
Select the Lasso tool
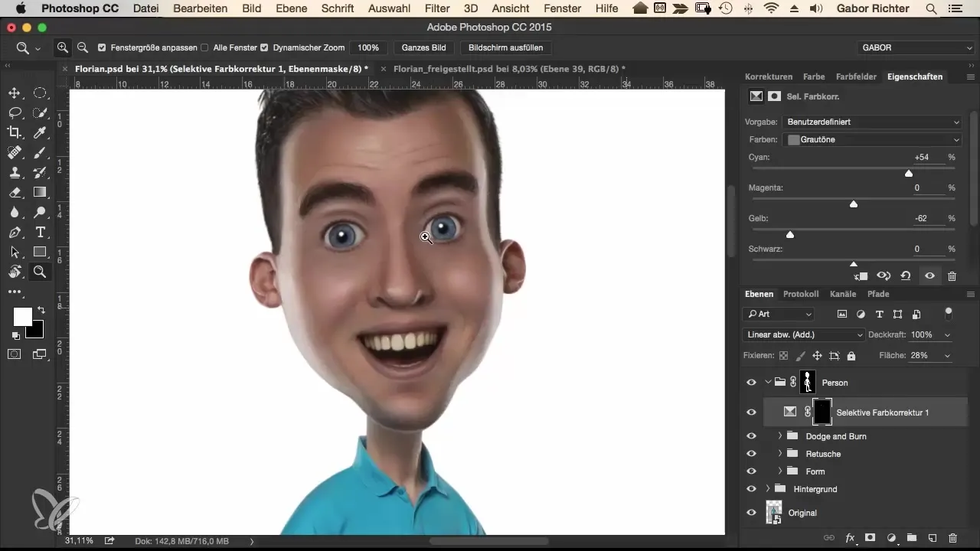15,112
